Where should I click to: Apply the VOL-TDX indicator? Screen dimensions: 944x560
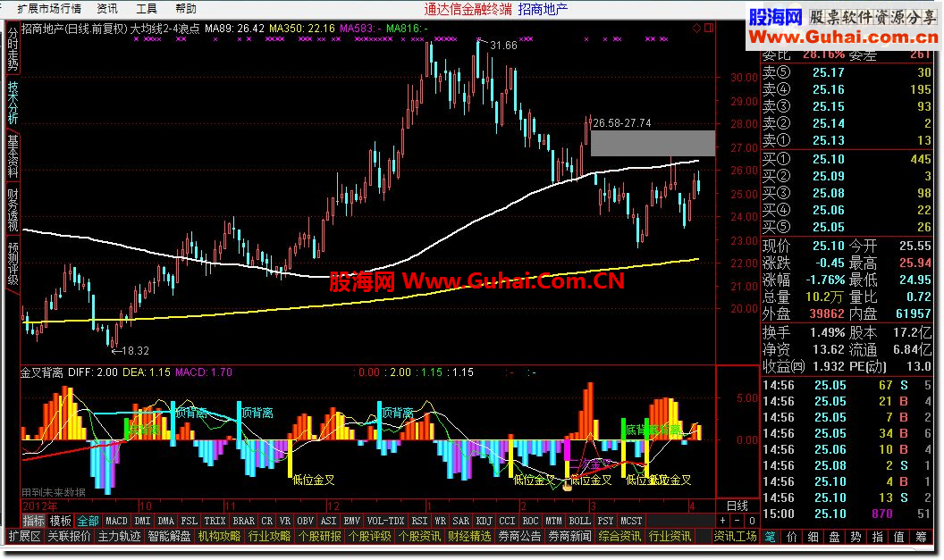(x=386, y=521)
